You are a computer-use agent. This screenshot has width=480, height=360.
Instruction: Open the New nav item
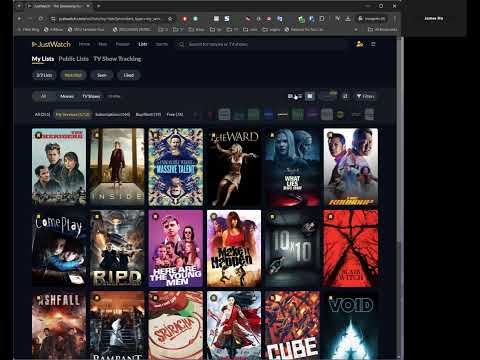pyautogui.click(x=103, y=44)
